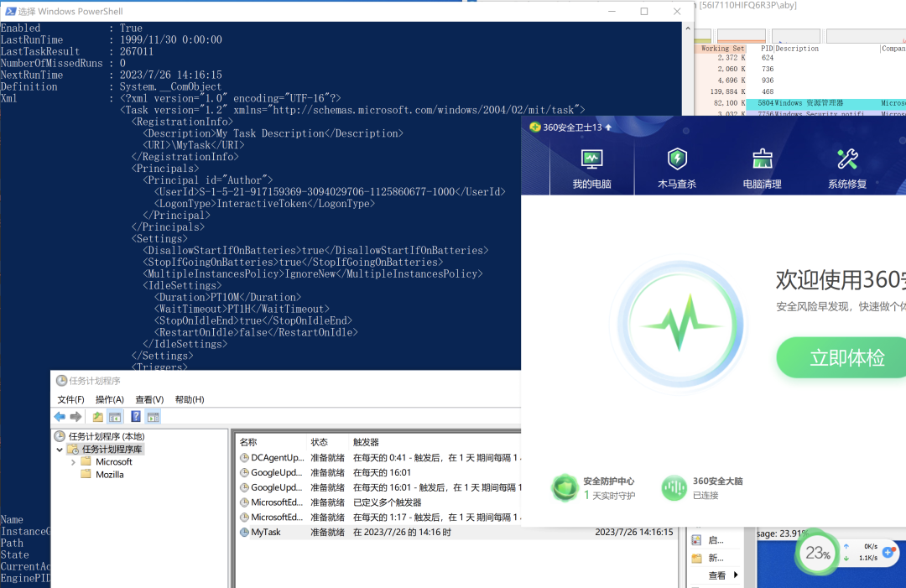
Task: Select Microsoft folder in task tree
Action: pos(114,462)
